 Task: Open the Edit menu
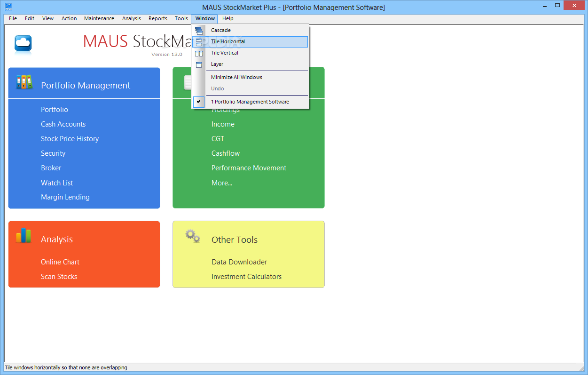point(30,18)
